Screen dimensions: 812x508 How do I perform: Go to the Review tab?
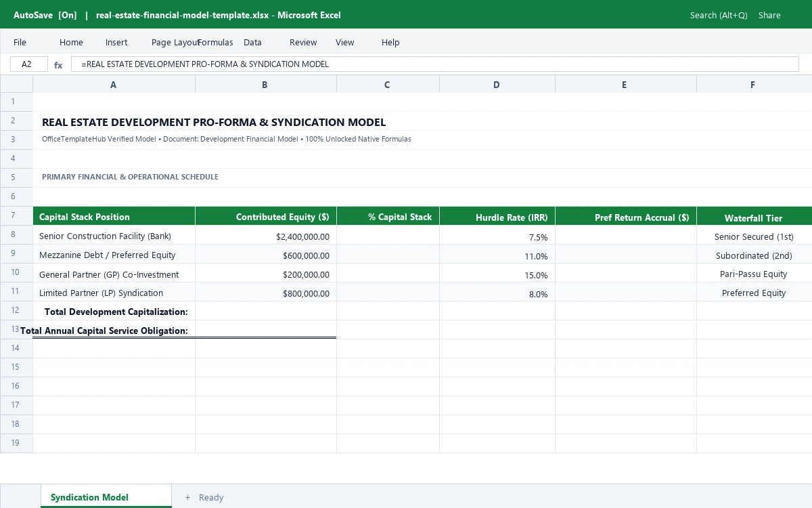pos(303,42)
